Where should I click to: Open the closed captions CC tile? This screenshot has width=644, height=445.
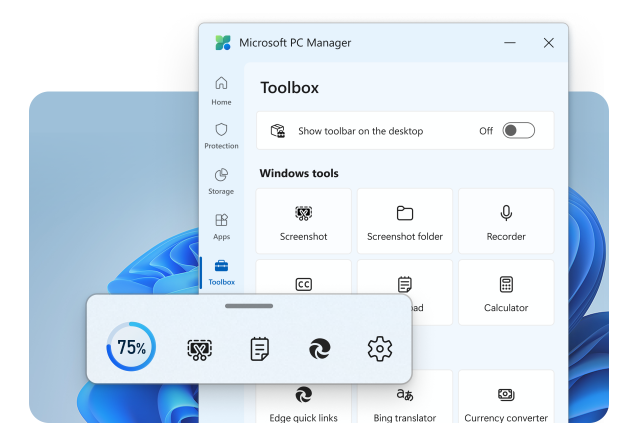click(304, 277)
